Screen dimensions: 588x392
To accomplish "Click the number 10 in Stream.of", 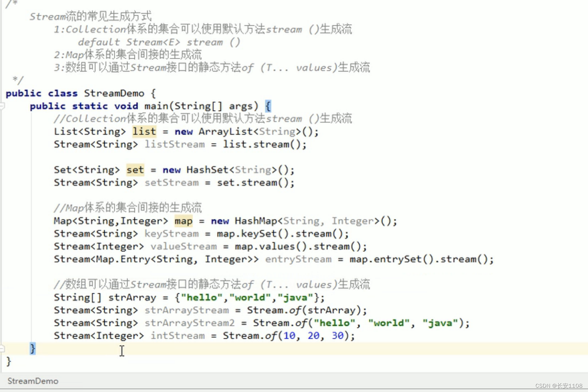I will click(289, 336).
